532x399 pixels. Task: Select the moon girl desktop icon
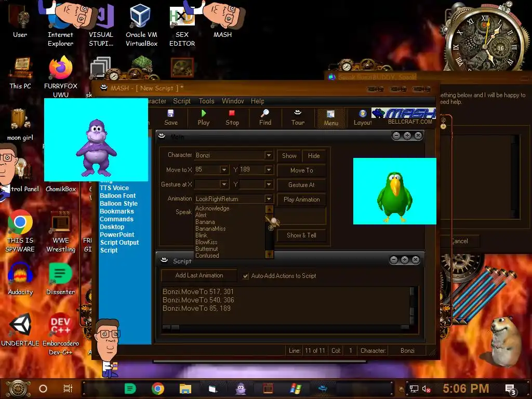pos(20,125)
